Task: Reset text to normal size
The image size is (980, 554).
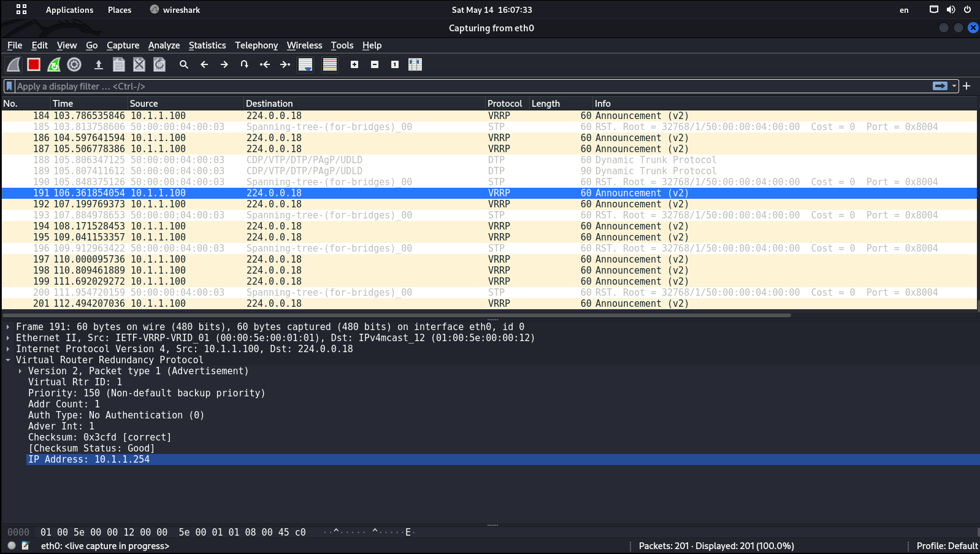Action: coord(395,64)
